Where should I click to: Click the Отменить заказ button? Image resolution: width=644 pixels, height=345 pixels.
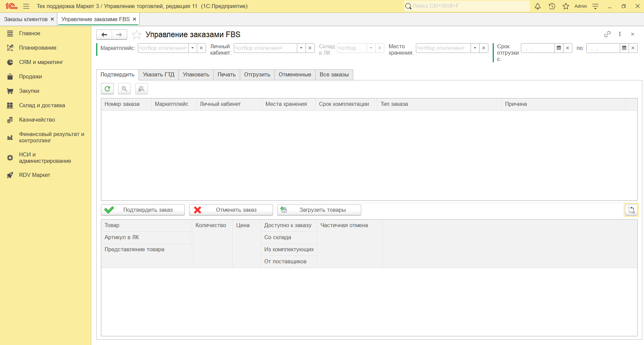(231, 210)
